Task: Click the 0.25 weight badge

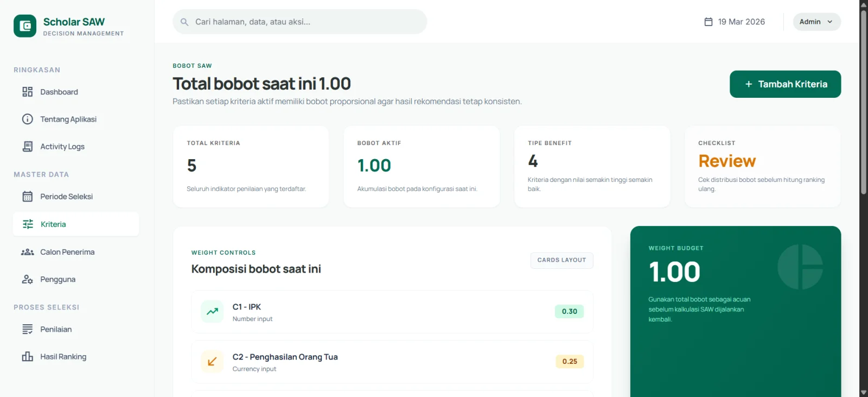Action: [x=569, y=362]
